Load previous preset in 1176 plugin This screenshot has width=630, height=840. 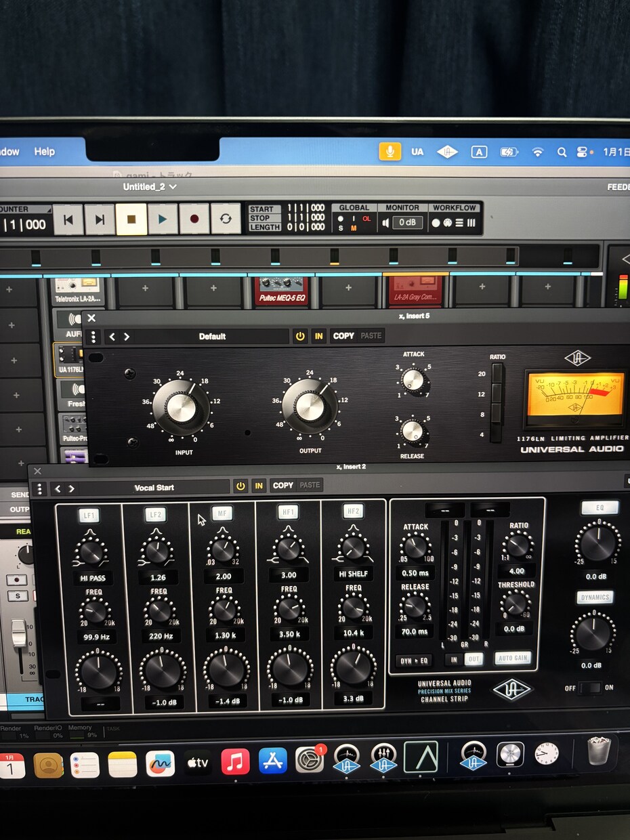pos(112,337)
